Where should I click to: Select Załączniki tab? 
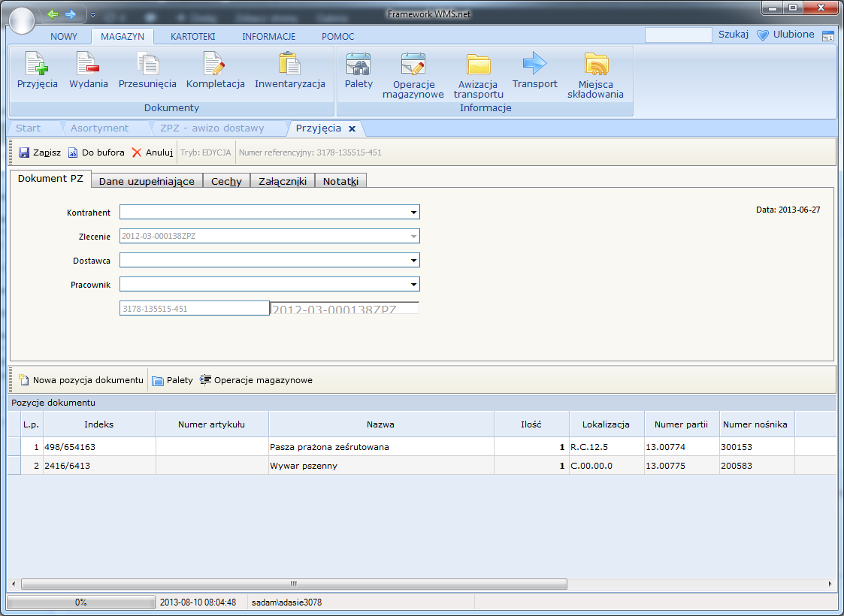pyautogui.click(x=283, y=181)
